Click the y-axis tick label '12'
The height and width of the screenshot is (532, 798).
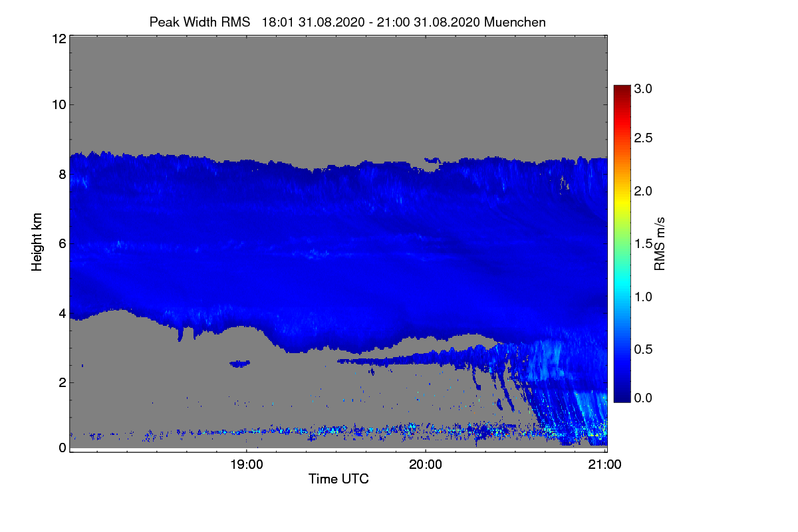pos(58,39)
